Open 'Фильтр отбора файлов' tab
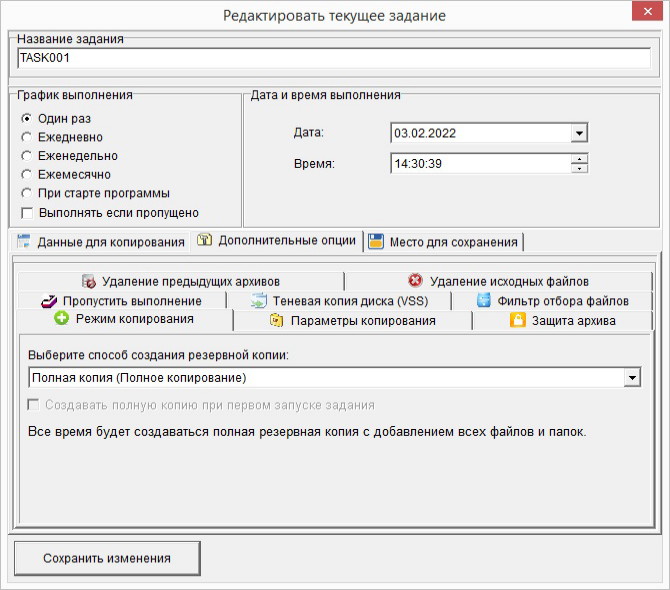 (x=552, y=301)
